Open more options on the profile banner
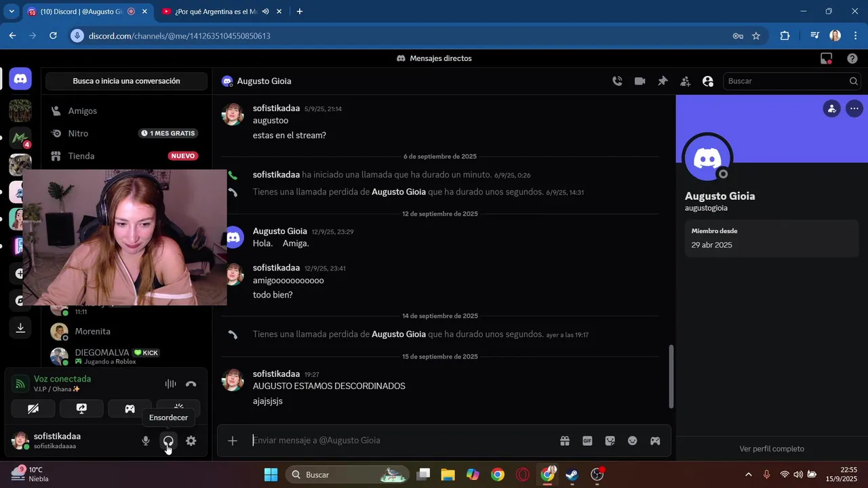Screen dimensions: 868x488 854,108
